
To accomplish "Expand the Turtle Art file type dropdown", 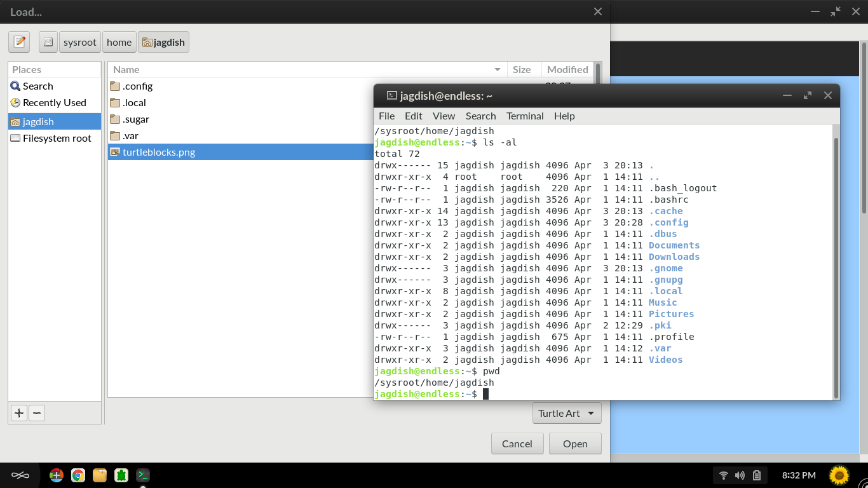I will click(x=567, y=413).
